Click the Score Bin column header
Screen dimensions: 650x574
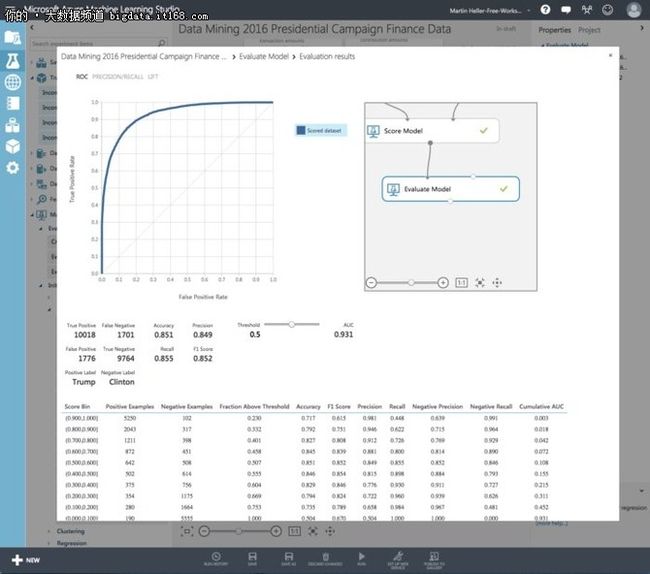tap(77, 407)
